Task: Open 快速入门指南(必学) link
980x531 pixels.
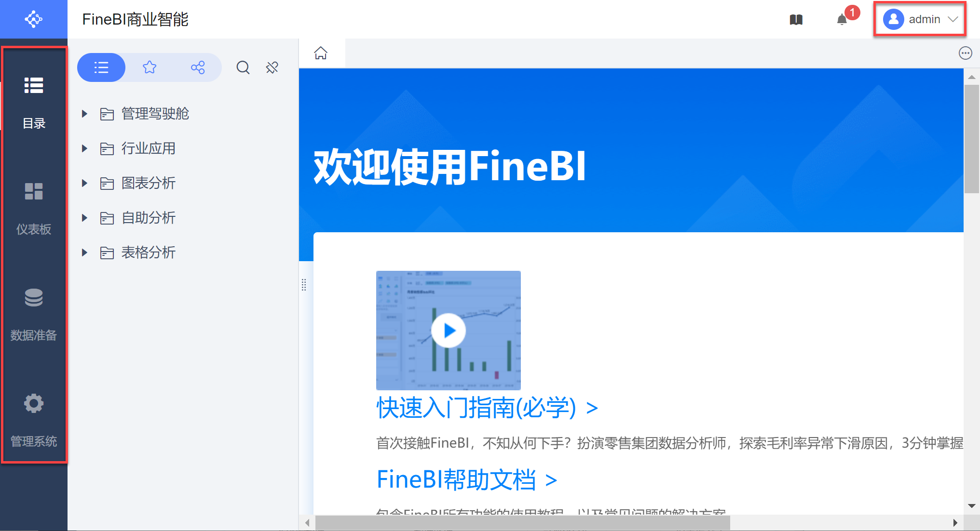Action: (x=487, y=408)
